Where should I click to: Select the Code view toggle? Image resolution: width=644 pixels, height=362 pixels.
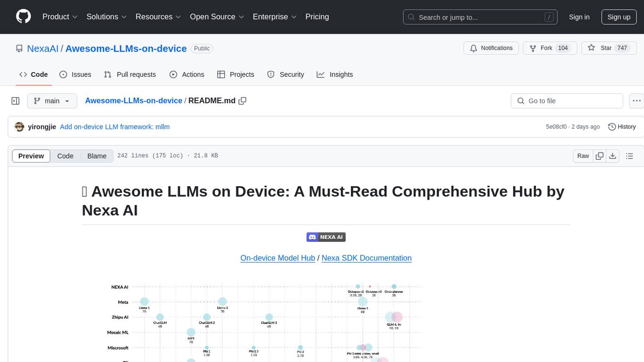pyautogui.click(x=65, y=156)
